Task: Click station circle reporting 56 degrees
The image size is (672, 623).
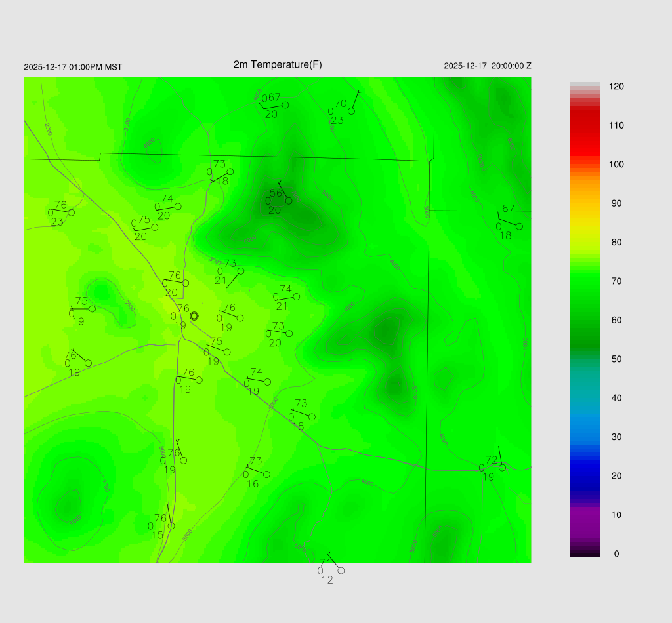Action: pos(289,200)
